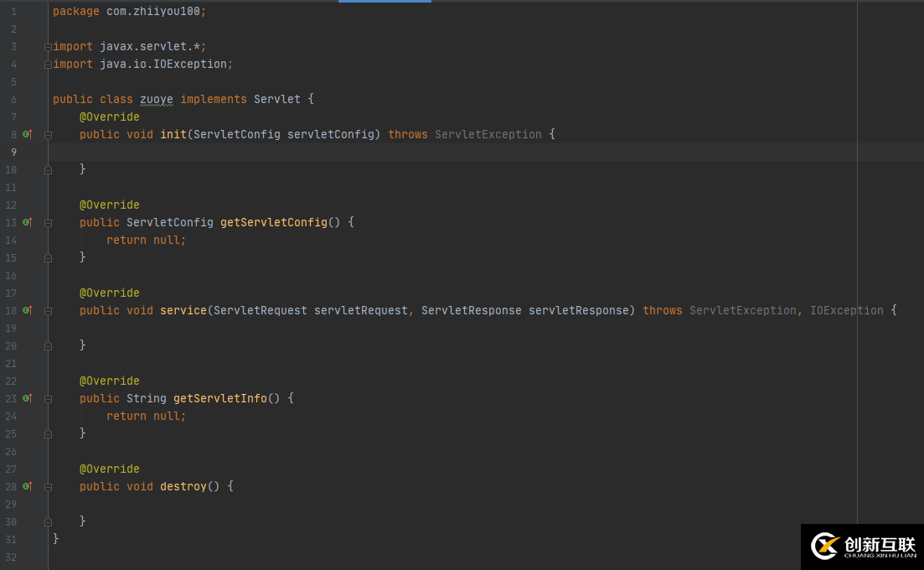Viewport: 924px width, 570px height.
Task: Click the first @Override annotation above init
Action: (x=110, y=117)
